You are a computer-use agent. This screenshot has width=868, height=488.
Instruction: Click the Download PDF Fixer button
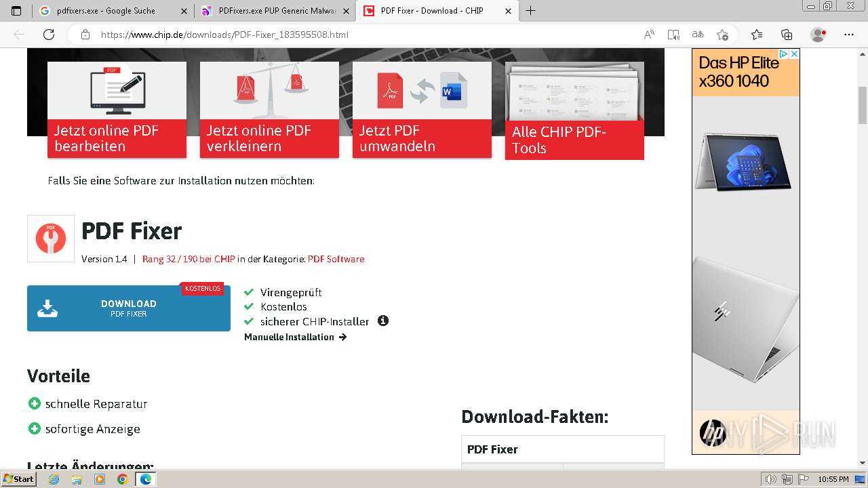(x=129, y=308)
